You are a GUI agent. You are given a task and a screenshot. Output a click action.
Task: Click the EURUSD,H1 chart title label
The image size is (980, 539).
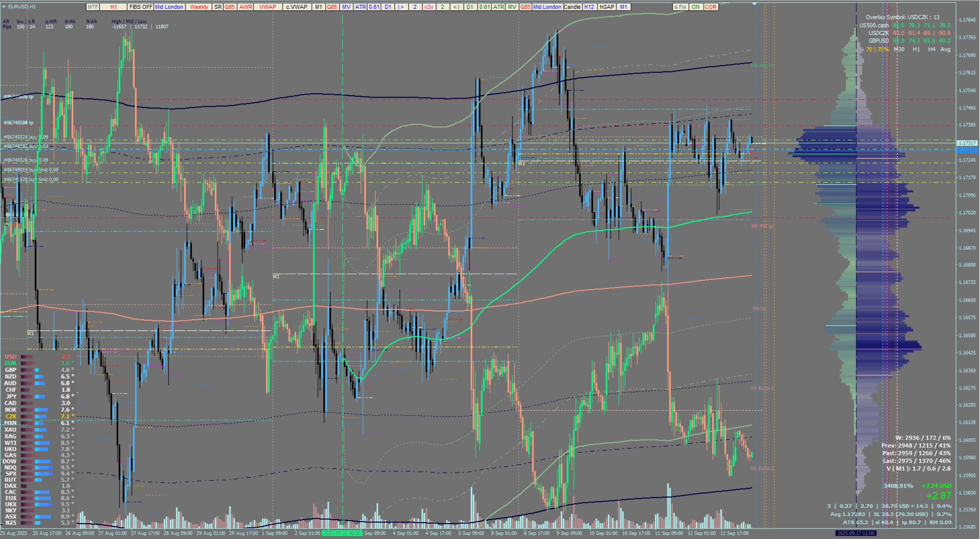click(21, 6)
